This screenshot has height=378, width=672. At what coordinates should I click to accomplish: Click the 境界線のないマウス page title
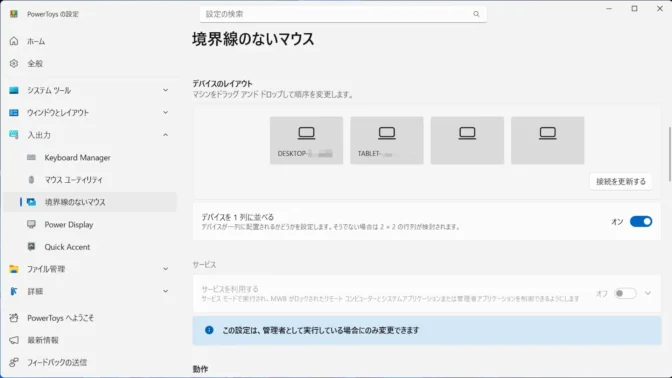coord(253,39)
